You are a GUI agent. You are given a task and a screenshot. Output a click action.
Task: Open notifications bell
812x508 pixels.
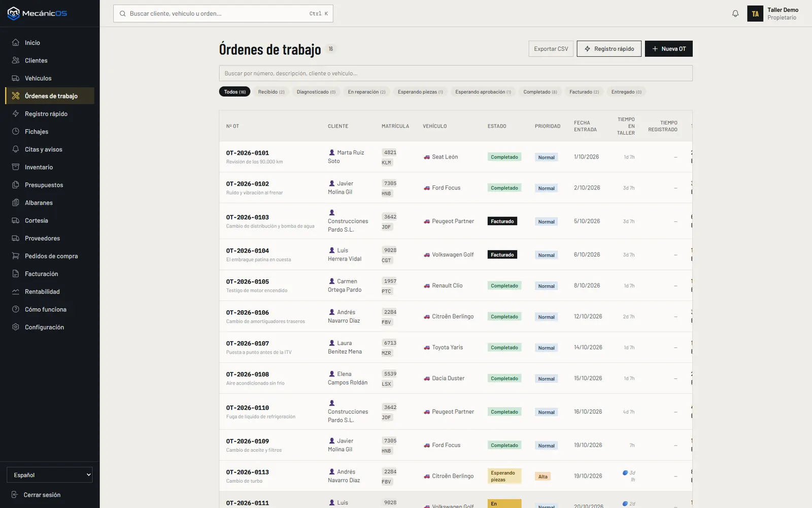pyautogui.click(x=735, y=14)
